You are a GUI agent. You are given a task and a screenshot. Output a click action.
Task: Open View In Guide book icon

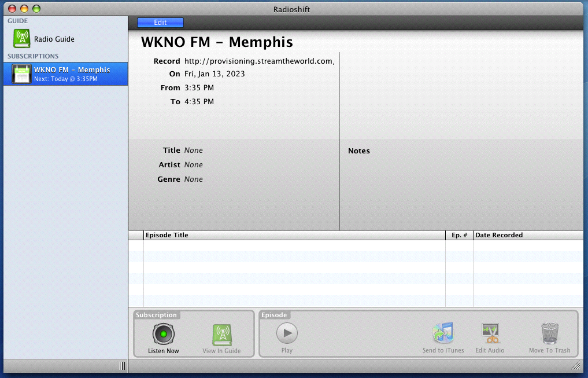point(222,335)
